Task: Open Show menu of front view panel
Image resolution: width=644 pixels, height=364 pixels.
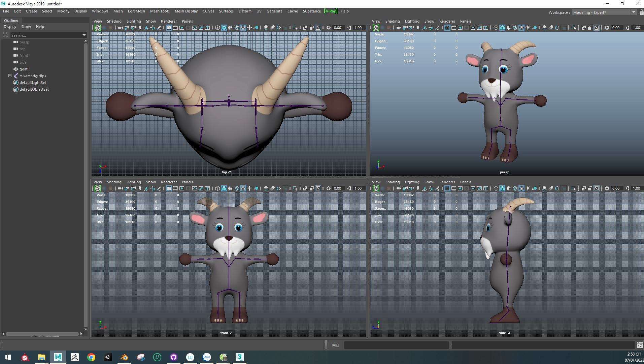Action: point(151,182)
